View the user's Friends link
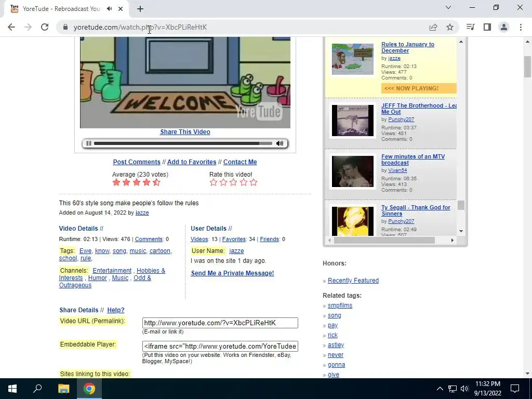532x399 pixels. (270, 239)
